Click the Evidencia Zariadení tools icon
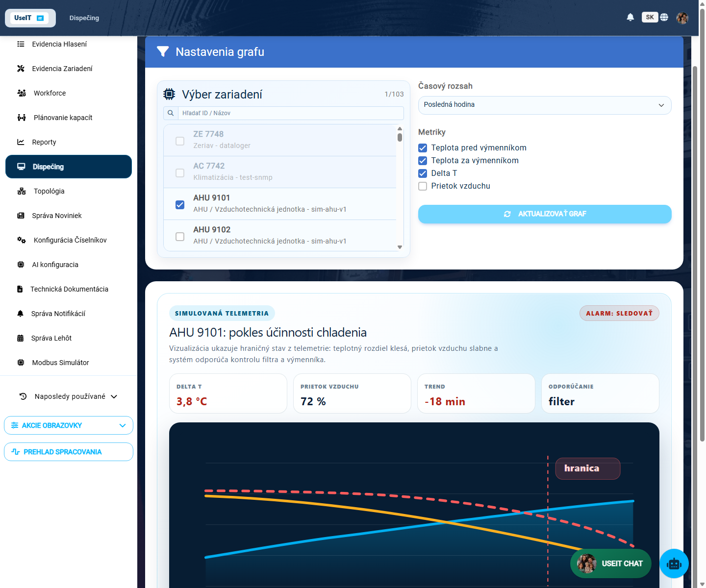The width and height of the screenshot is (706, 588). coord(21,69)
